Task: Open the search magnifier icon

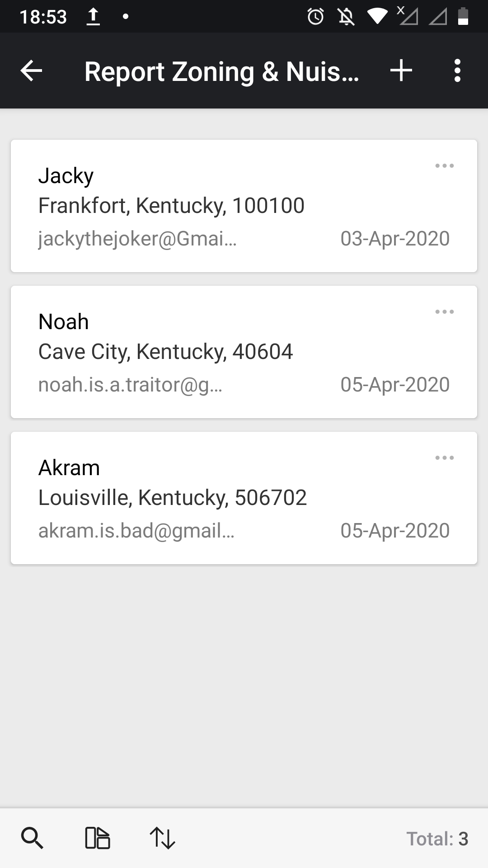Action: [x=32, y=838]
